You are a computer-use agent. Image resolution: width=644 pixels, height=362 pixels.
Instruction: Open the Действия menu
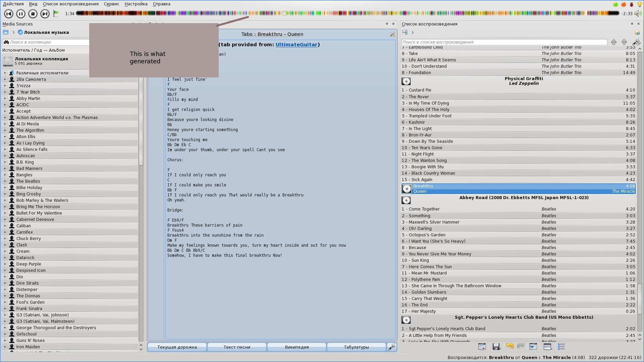[13, 4]
